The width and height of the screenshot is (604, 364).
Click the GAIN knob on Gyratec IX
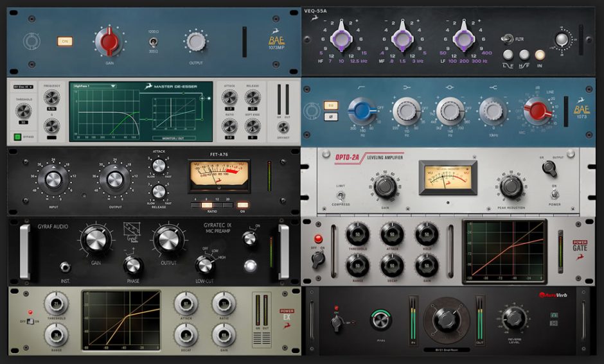coord(96,239)
